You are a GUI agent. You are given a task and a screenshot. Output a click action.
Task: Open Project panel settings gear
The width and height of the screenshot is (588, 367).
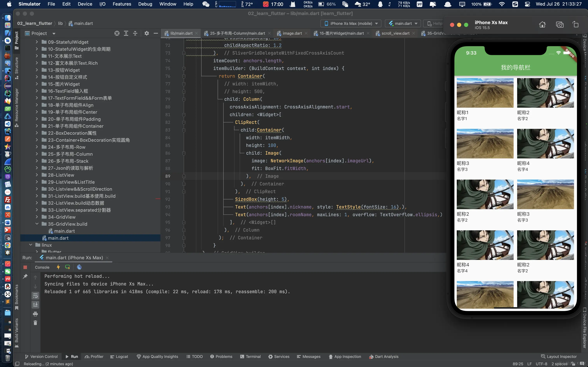click(146, 33)
